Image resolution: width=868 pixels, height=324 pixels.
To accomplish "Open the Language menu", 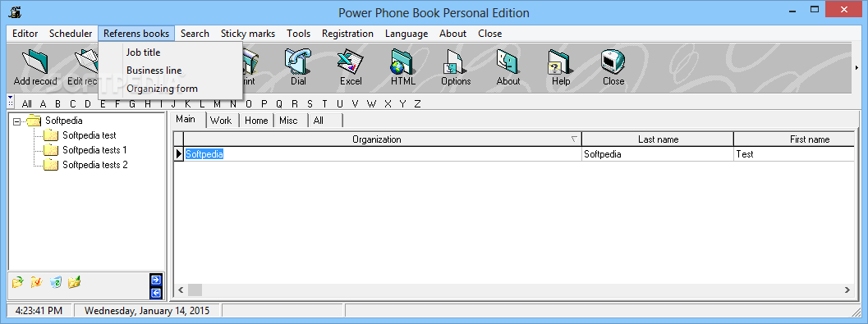I will (406, 33).
